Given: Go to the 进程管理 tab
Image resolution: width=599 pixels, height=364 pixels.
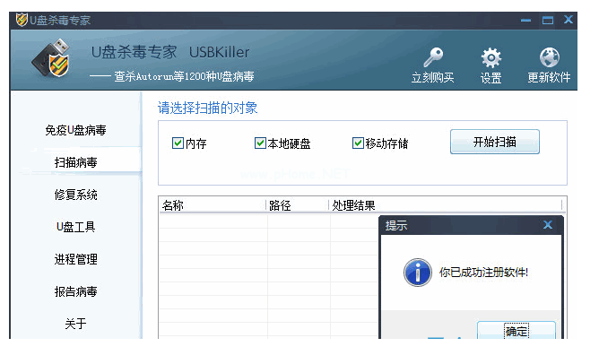Looking at the screenshot, I should point(75,259).
